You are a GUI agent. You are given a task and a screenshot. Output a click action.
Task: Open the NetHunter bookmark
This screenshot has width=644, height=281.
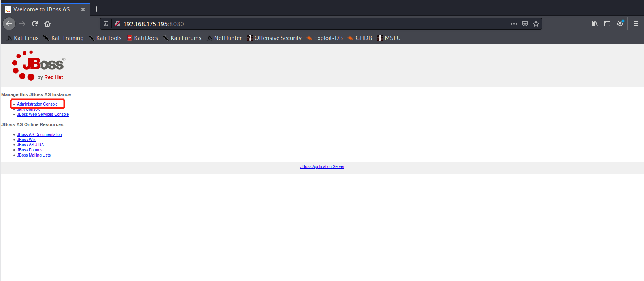click(225, 38)
